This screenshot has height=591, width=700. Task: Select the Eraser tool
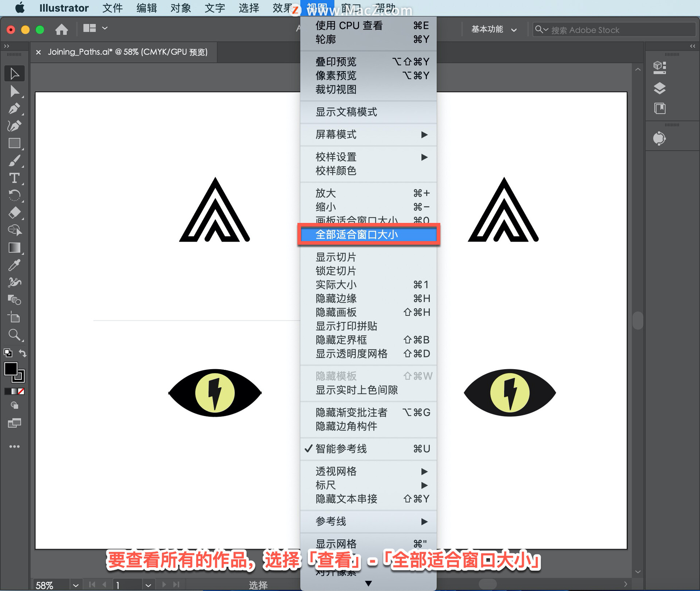[x=14, y=213]
